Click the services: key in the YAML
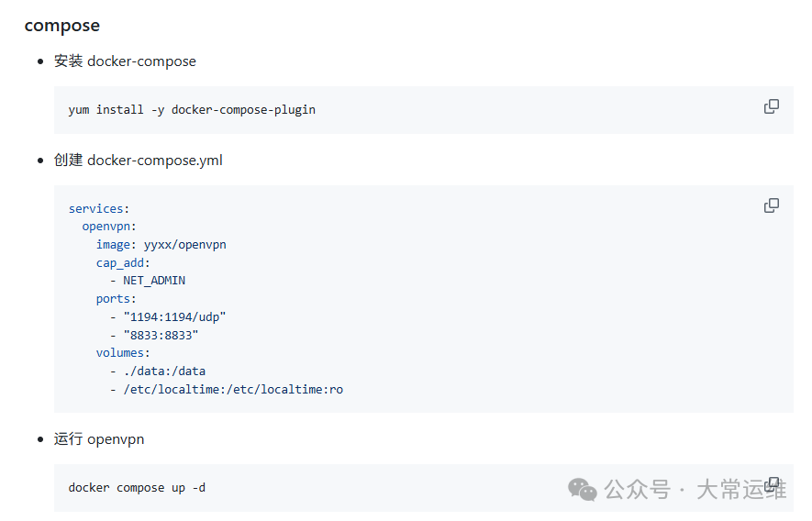 [99, 208]
